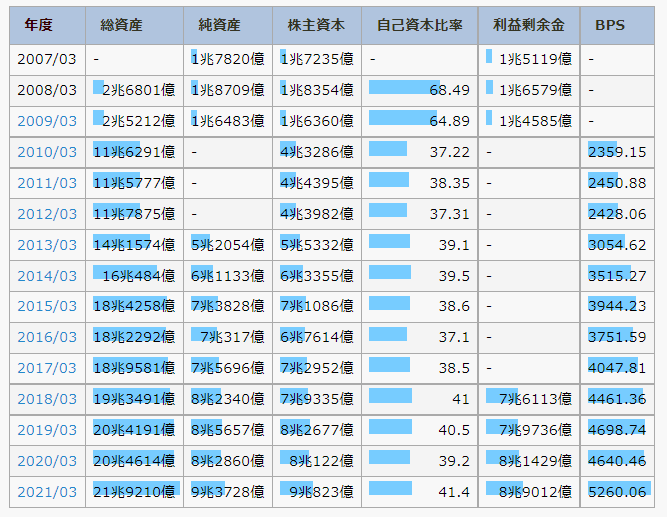Follow the 2015/03 year link
The height and width of the screenshot is (517, 667).
(x=47, y=306)
